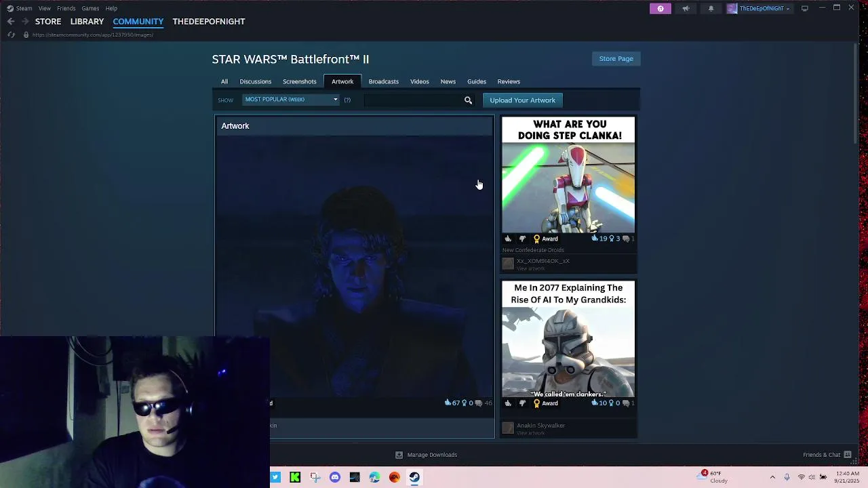Open Manage Downloads
868x488 pixels.
pos(426,455)
